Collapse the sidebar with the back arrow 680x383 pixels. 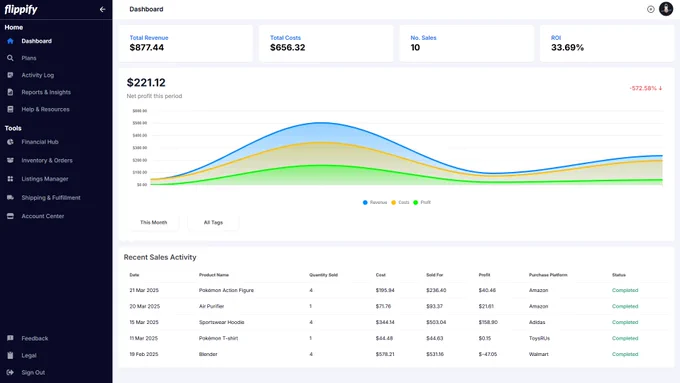tap(102, 9)
